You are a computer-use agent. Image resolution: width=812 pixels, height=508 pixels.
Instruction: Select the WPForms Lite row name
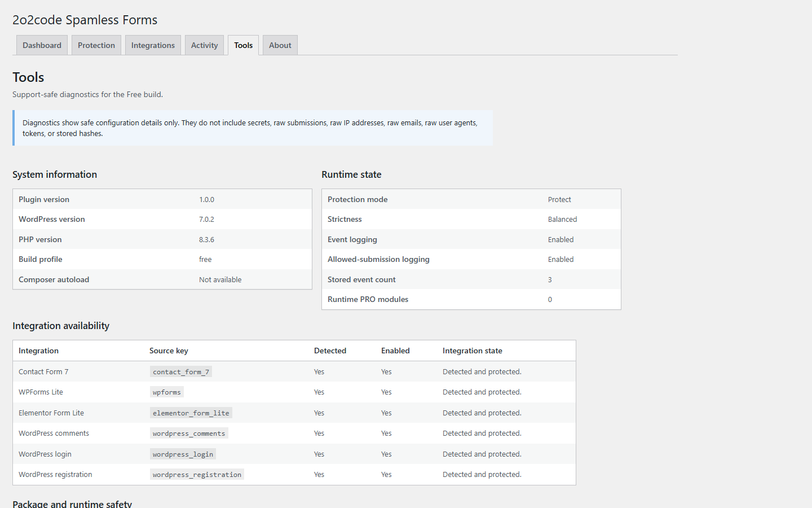click(x=41, y=392)
